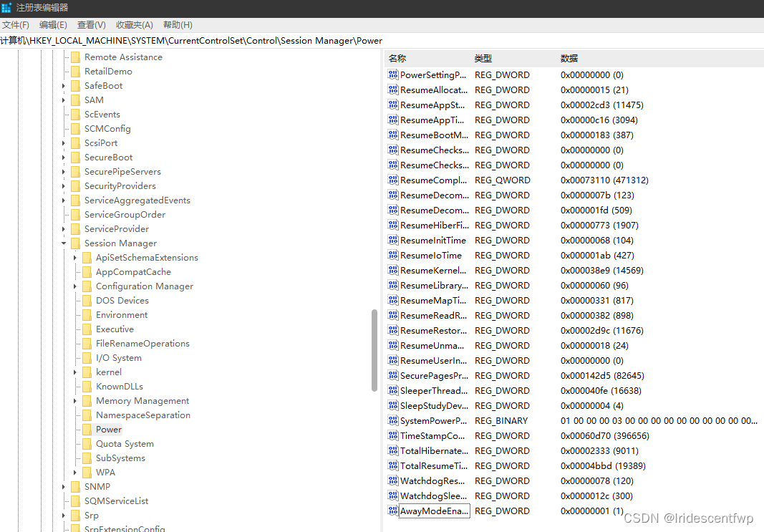This screenshot has height=532, width=764.
Task: Expand the Configuration Manager key arrow
Action: 75,286
